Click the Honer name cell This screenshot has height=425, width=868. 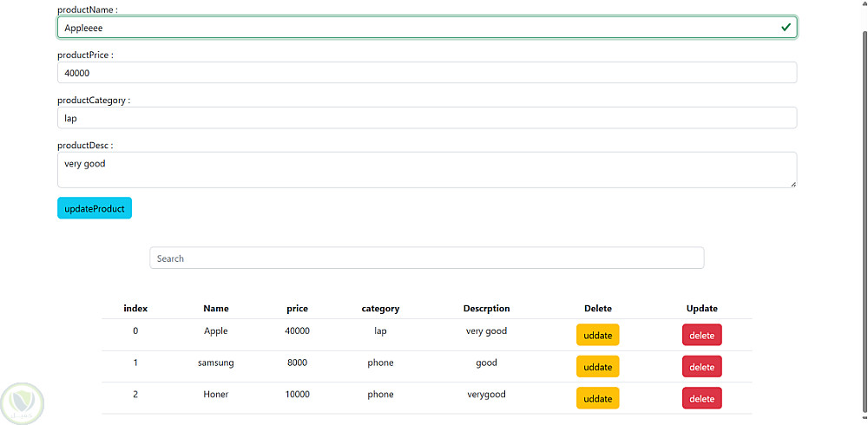tap(216, 395)
